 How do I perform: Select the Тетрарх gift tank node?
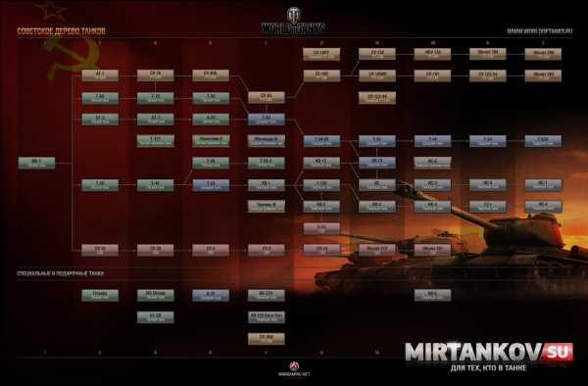[100, 295]
